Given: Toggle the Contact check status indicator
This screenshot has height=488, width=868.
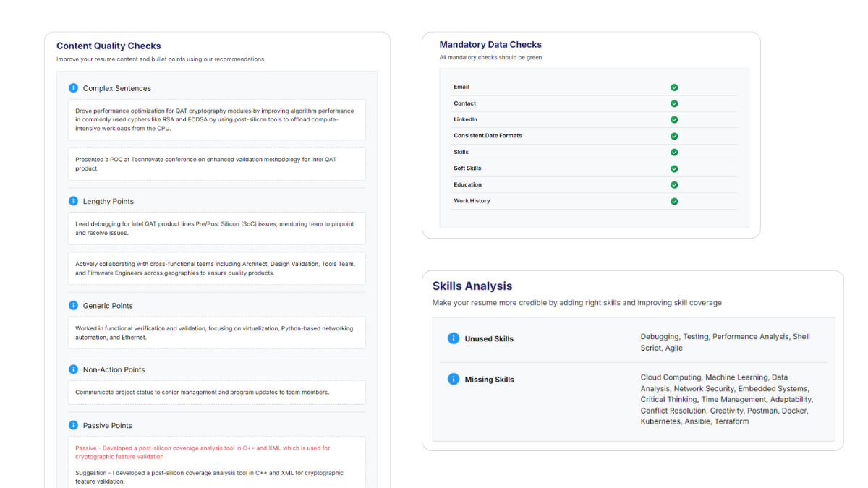Looking at the screenshot, I should pos(674,103).
